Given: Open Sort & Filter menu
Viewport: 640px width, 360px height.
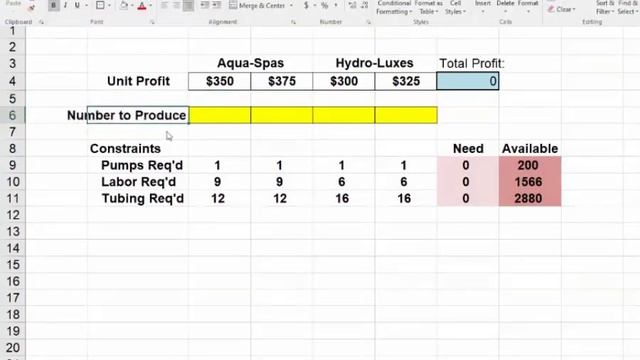Looking at the screenshot, I should pyautogui.click(x=605, y=7).
